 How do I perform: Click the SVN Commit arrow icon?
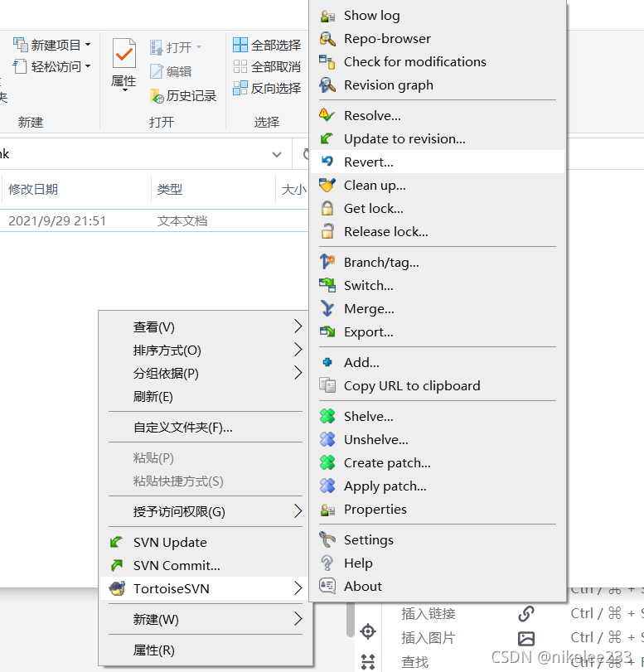[117, 565]
